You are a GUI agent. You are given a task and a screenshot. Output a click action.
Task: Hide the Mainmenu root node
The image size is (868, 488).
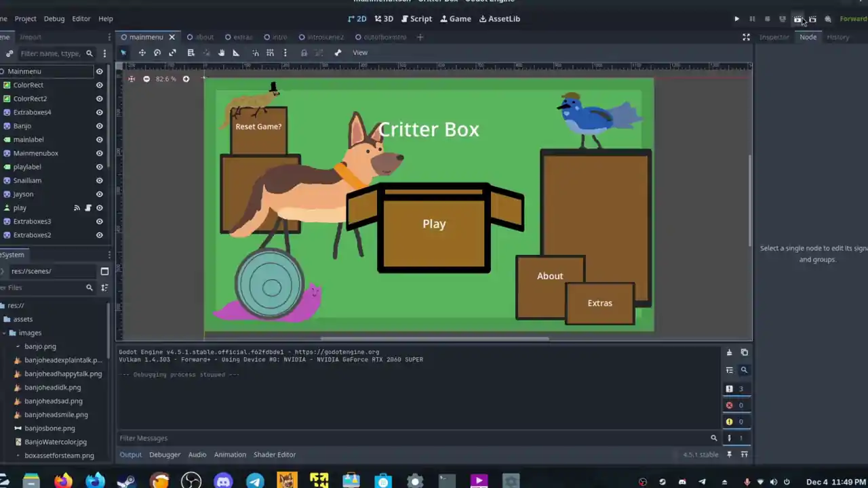pos(99,71)
